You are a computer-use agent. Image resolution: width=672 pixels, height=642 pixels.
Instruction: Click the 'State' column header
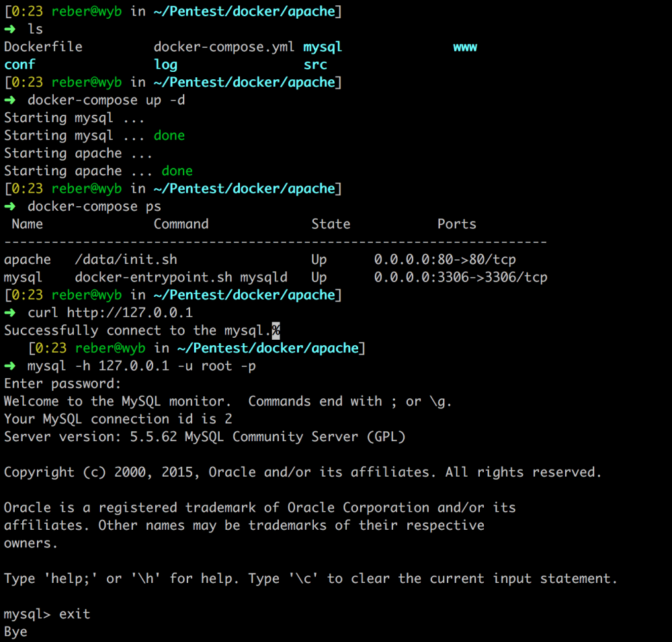coord(331,224)
